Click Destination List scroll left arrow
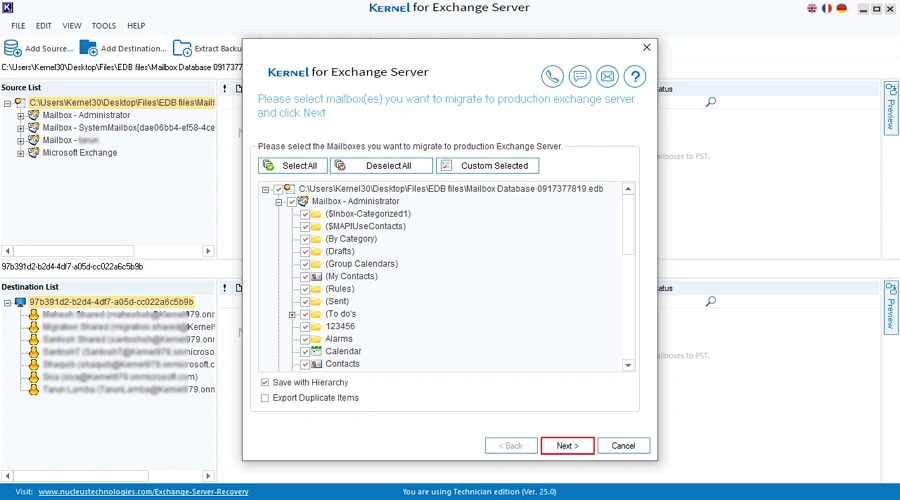The width and height of the screenshot is (900, 500). click(x=7, y=476)
